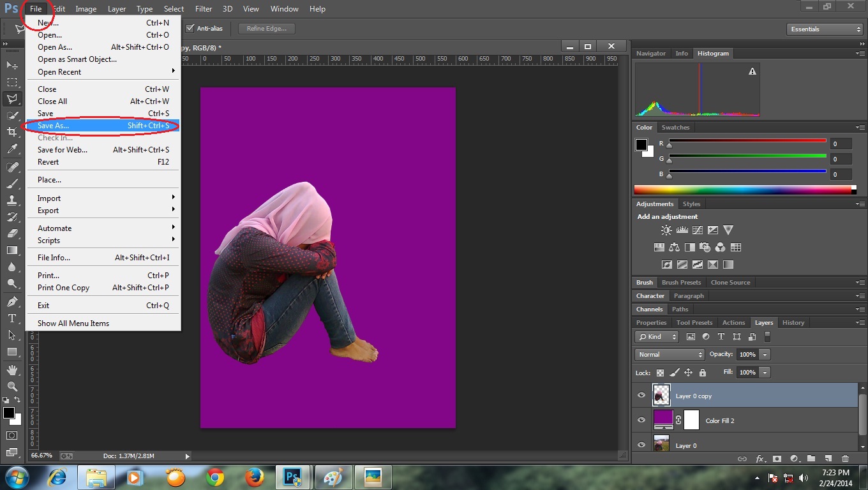868x490 pixels.
Task: Expand the layer Opacity slider arrow
Action: click(765, 355)
